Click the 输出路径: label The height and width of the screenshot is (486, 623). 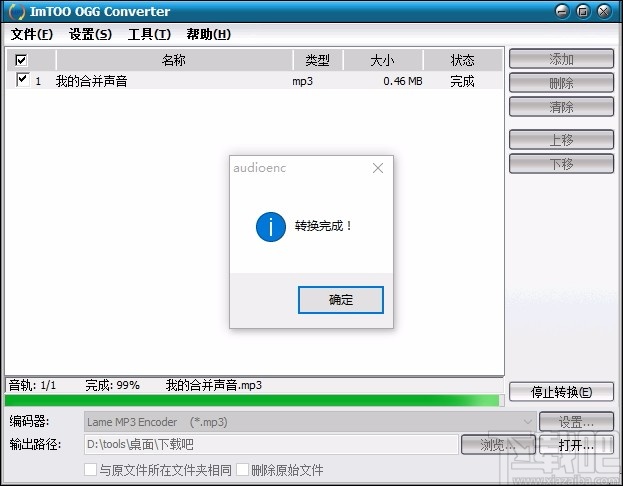[35, 444]
